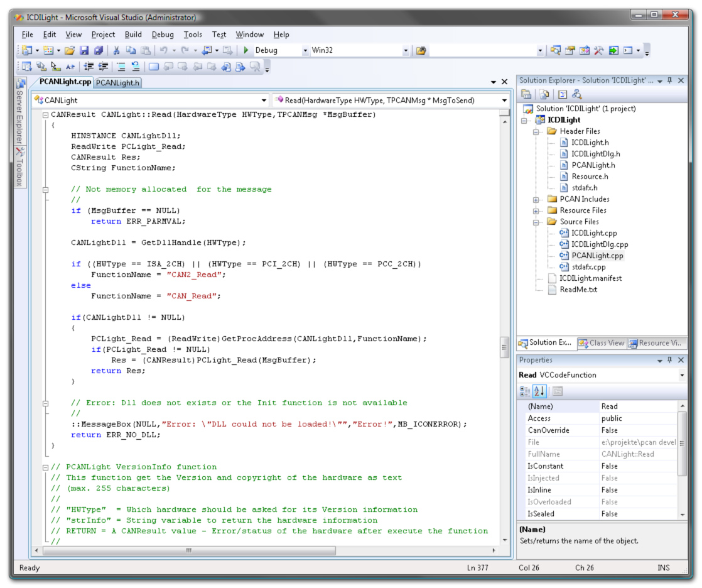
Task: Click the Start Page icon with green arrow
Action: pos(613,50)
